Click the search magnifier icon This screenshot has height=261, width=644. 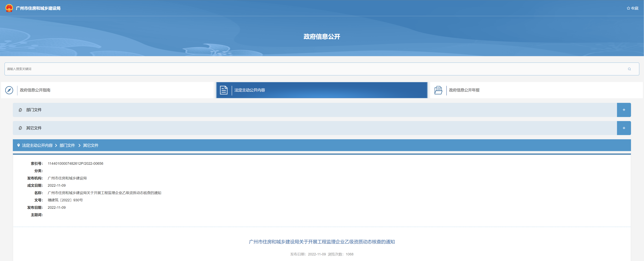click(x=629, y=69)
